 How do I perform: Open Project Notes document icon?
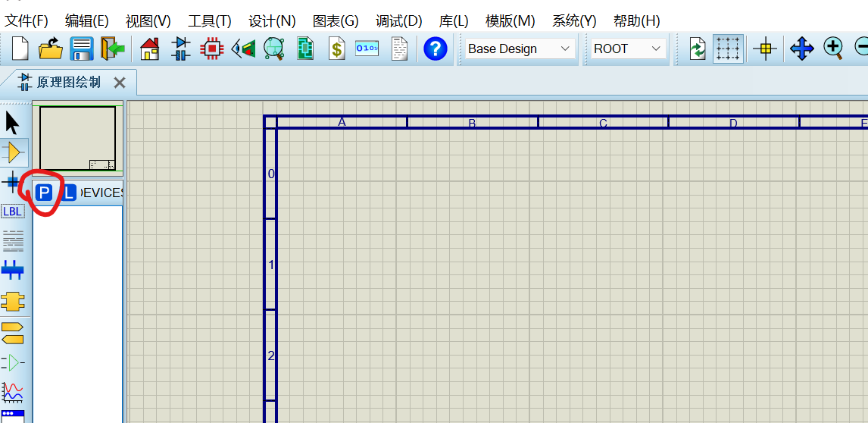pyautogui.click(x=400, y=49)
